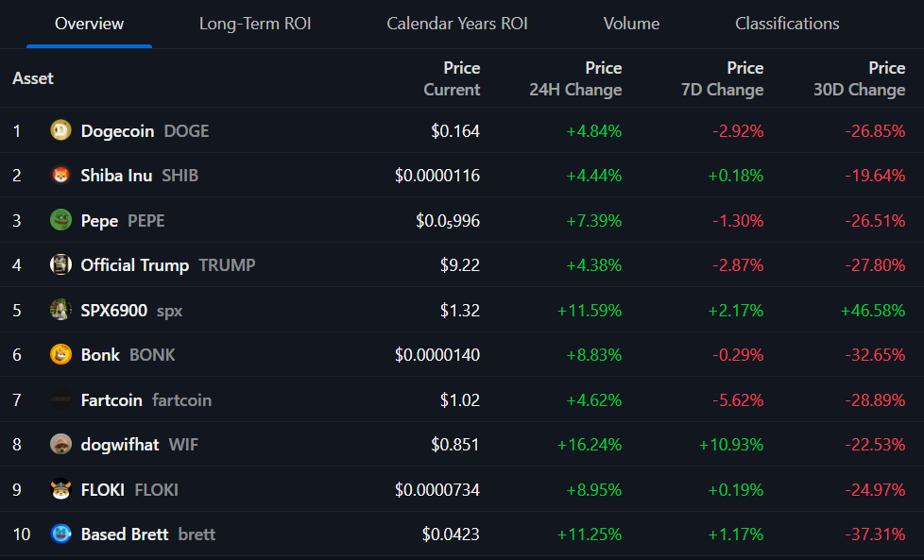Screen dimensions: 924x560
Task: Click Based Brett price $0.0423
Action: coord(451,535)
